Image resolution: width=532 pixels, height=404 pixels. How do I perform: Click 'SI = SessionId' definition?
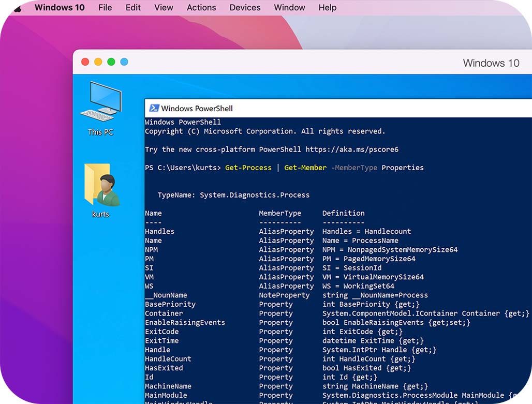[352, 268]
